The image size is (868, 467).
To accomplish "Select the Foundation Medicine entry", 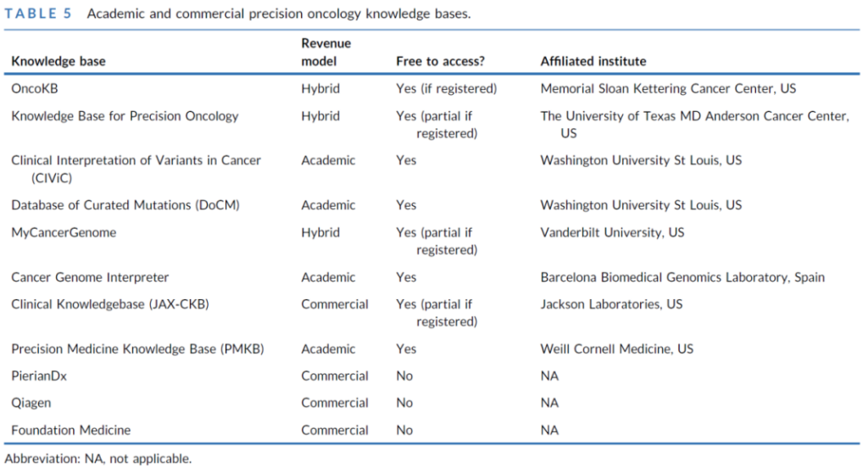I will click(71, 431).
